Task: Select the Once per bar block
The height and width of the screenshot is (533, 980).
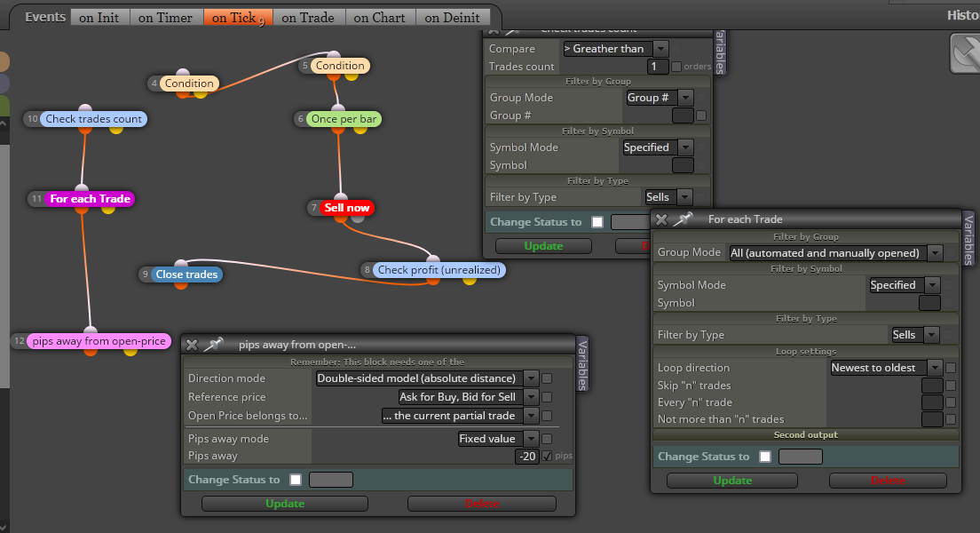Action: click(344, 119)
